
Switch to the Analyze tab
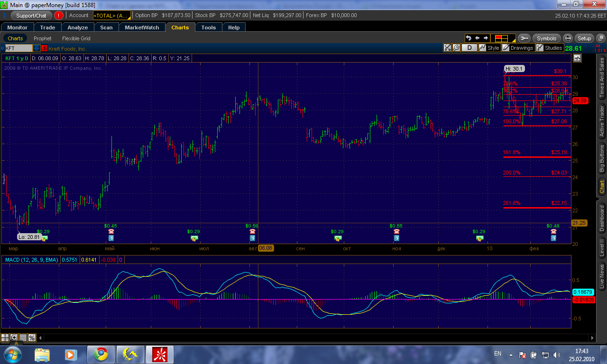pyautogui.click(x=78, y=27)
